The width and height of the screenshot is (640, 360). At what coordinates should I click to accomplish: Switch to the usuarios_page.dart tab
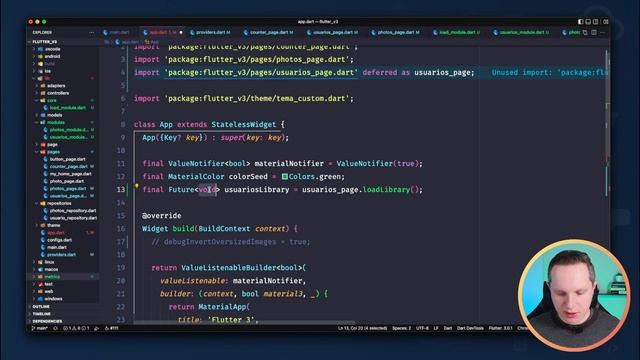click(x=332, y=32)
